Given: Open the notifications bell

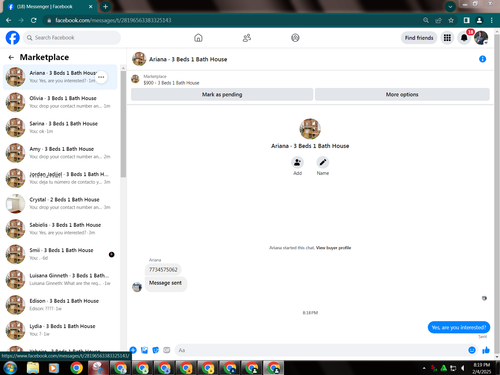Looking at the screenshot, I should 464,38.
